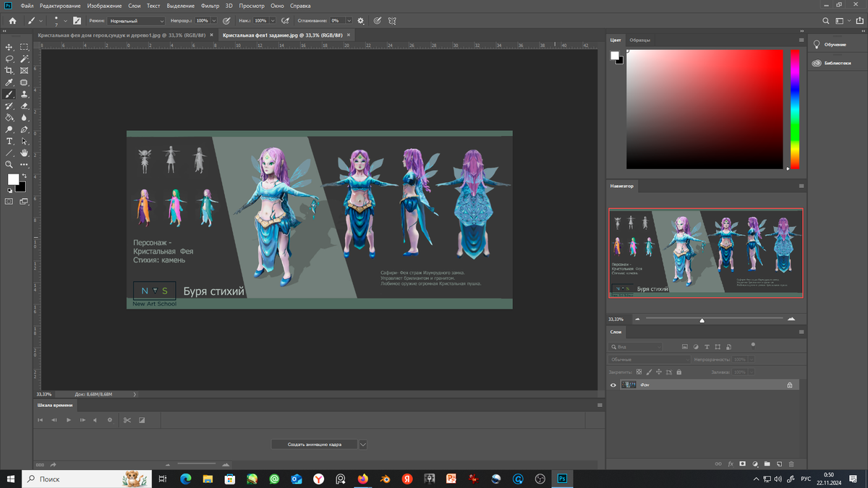Click the Navigator preview thumbnail
The image size is (868, 488).
click(x=705, y=252)
